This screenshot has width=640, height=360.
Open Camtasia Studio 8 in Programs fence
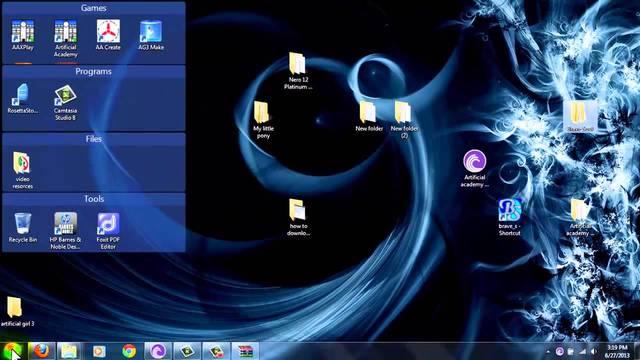pyautogui.click(x=65, y=102)
